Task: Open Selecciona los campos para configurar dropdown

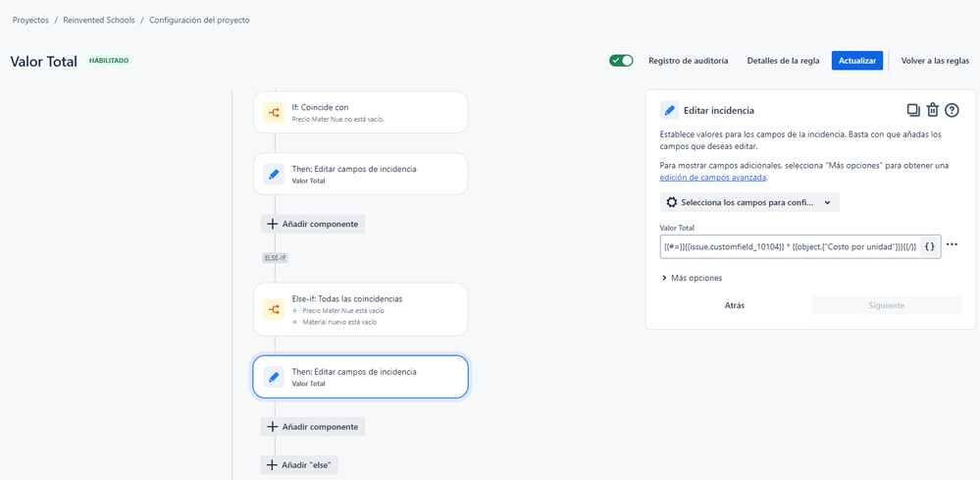Action: pyautogui.click(x=749, y=202)
